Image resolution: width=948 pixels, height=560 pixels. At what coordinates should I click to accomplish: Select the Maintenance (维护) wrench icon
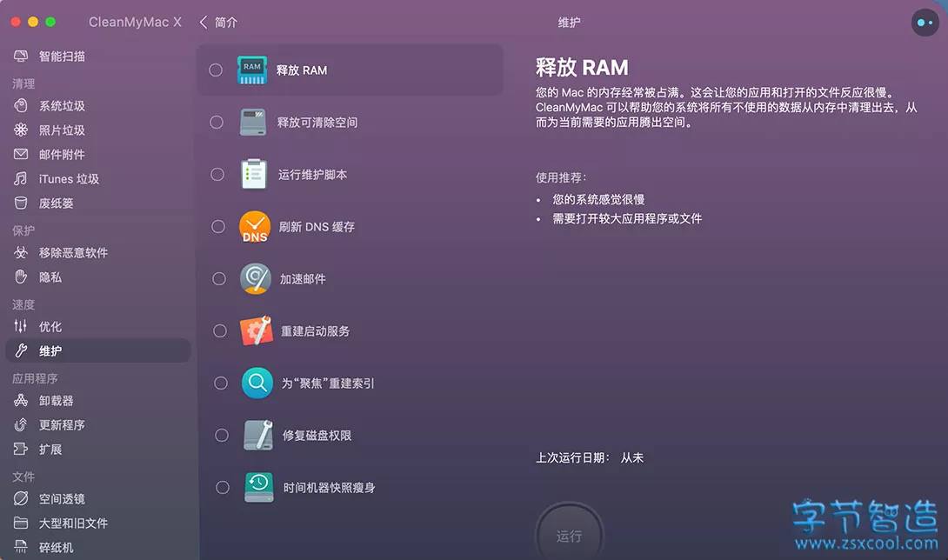click(x=21, y=350)
